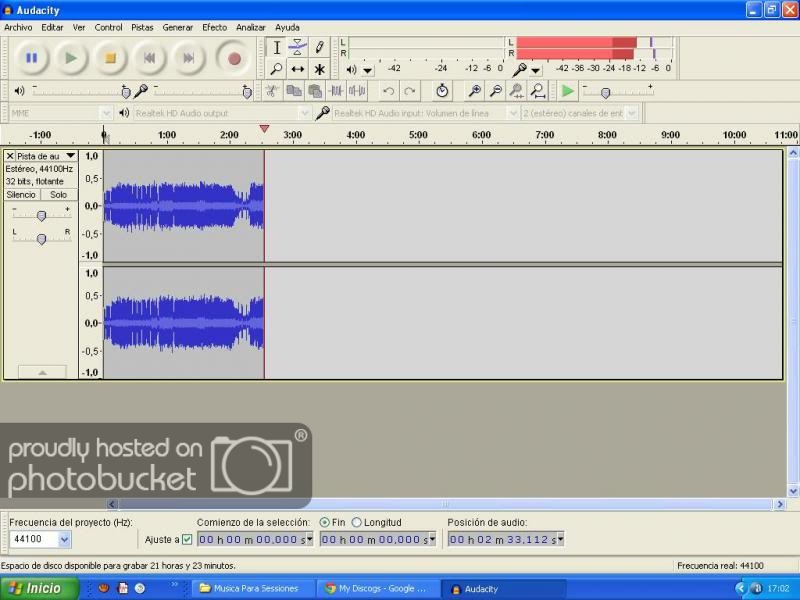Expand the Pista de audio track menu
Screen dimensions: 800x600
pos(70,156)
